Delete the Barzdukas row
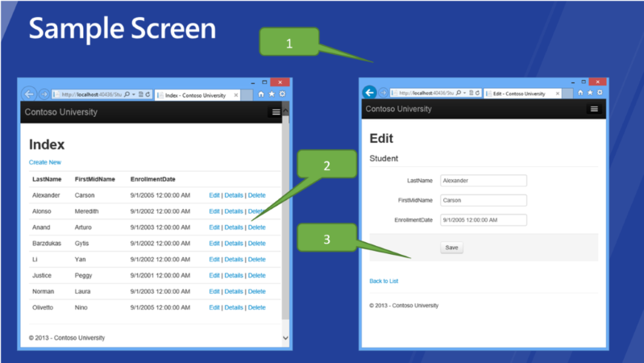Image resolution: width=644 pixels, height=363 pixels. click(x=256, y=244)
